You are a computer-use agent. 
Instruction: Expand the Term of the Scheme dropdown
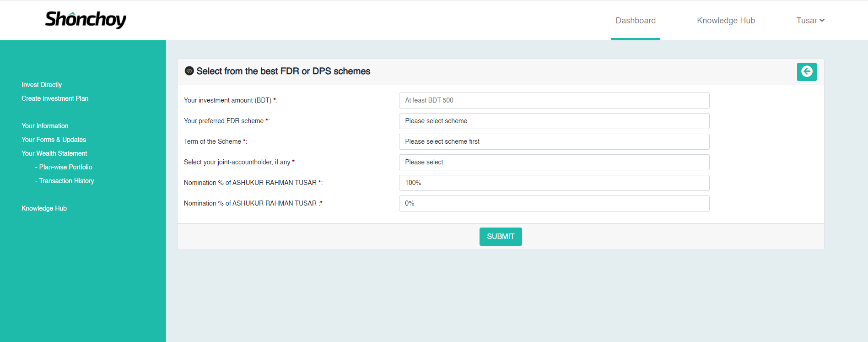[554, 141]
